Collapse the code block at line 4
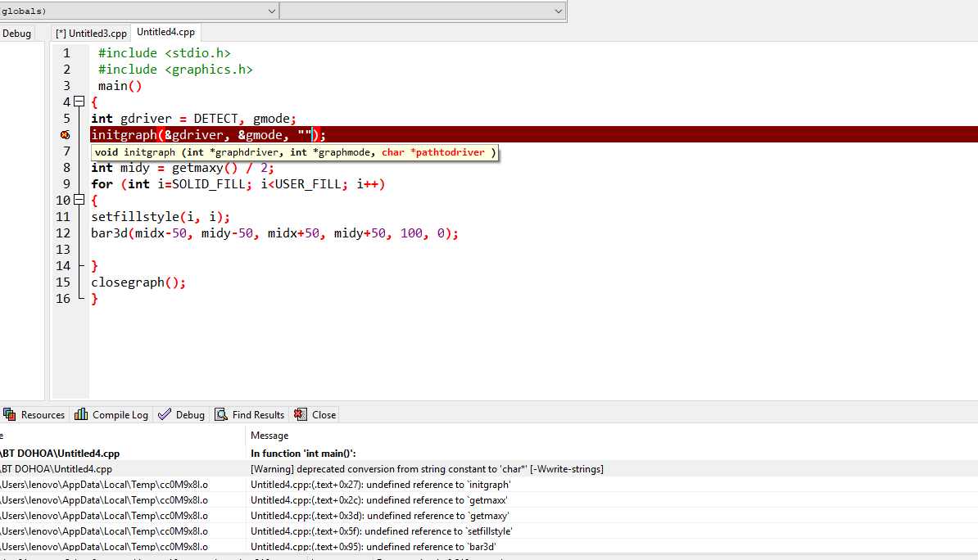 coord(79,102)
